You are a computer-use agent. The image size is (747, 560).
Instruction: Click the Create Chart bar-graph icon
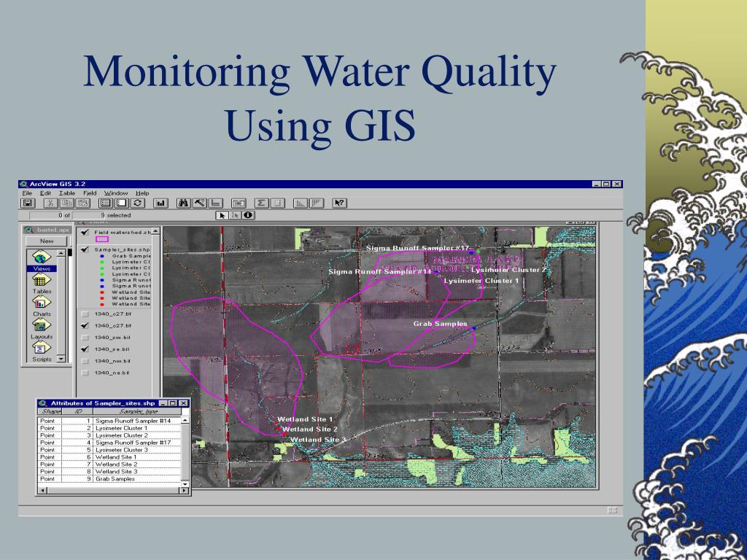click(x=160, y=203)
